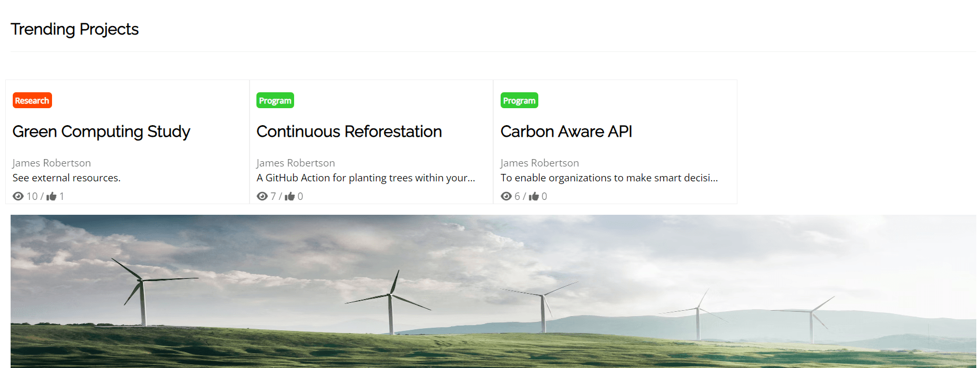Select the orange Research category badge

point(32,100)
